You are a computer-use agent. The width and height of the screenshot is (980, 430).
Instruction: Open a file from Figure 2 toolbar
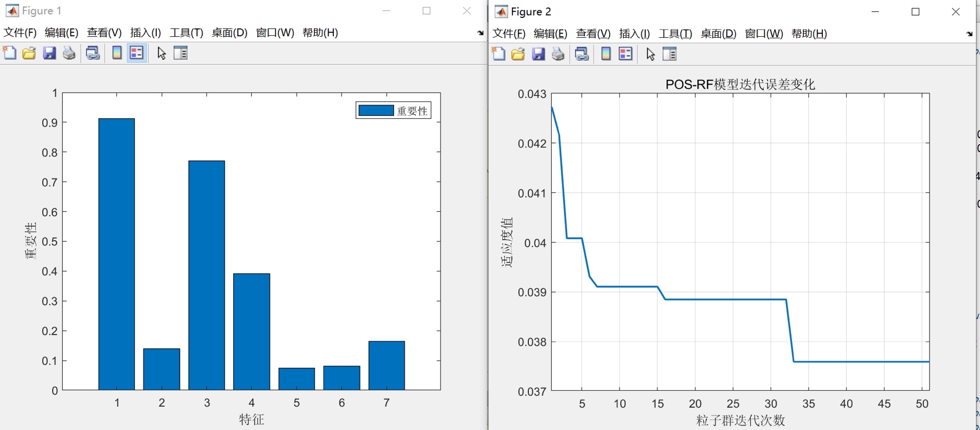(x=518, y=54)
